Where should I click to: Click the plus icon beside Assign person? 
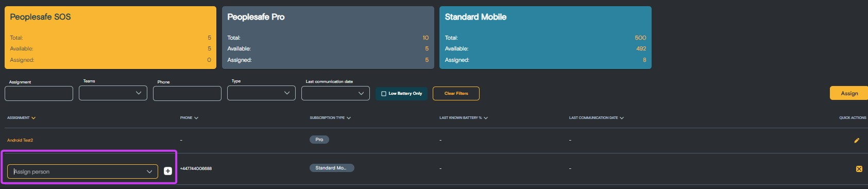click(x=168, y=171)
